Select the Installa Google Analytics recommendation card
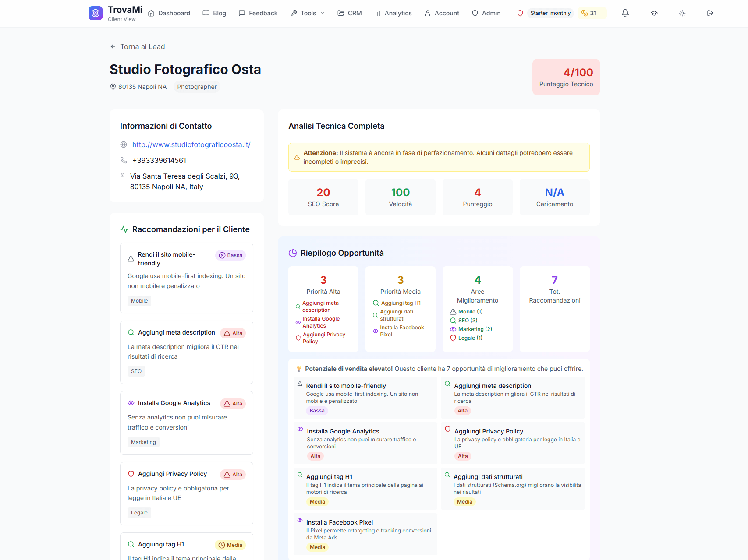 click(x=186, y=423)
